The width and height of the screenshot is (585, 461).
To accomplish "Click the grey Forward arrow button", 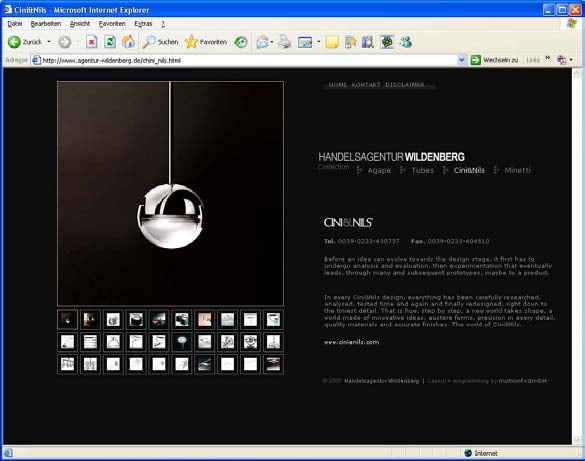I will pos(65,42).
